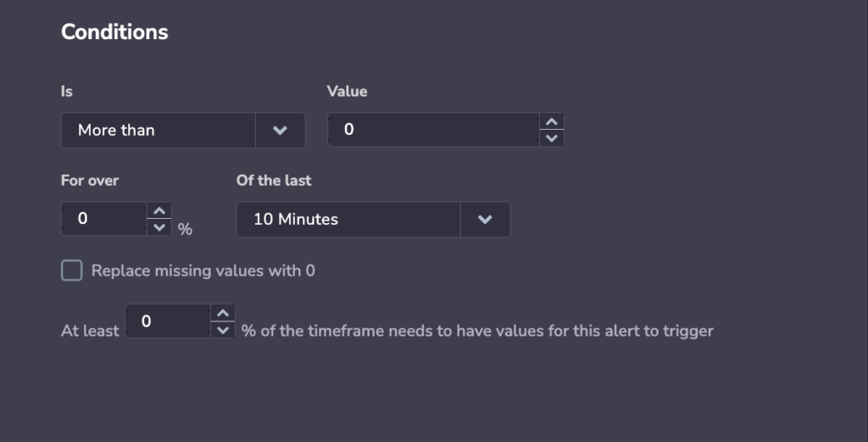This screenshot has height=442, width=868.
Task: Focus the For over percent input
Action: coord(104,219)
